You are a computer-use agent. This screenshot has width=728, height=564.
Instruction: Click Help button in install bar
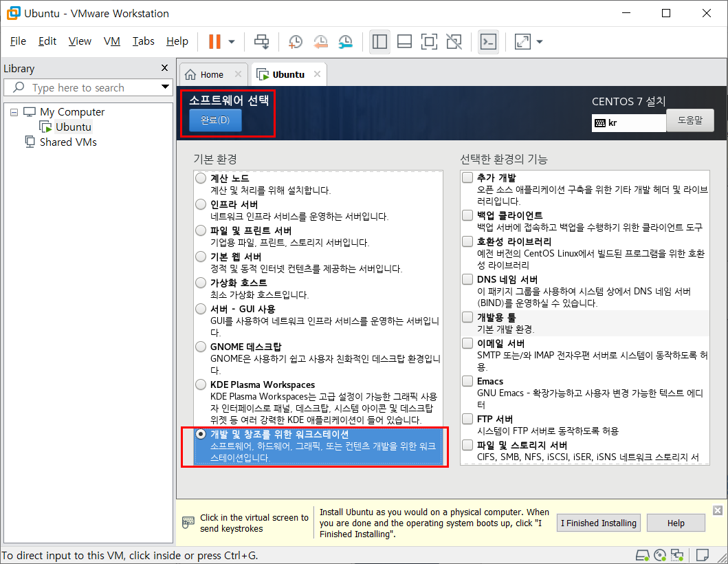tap(676, 523)
